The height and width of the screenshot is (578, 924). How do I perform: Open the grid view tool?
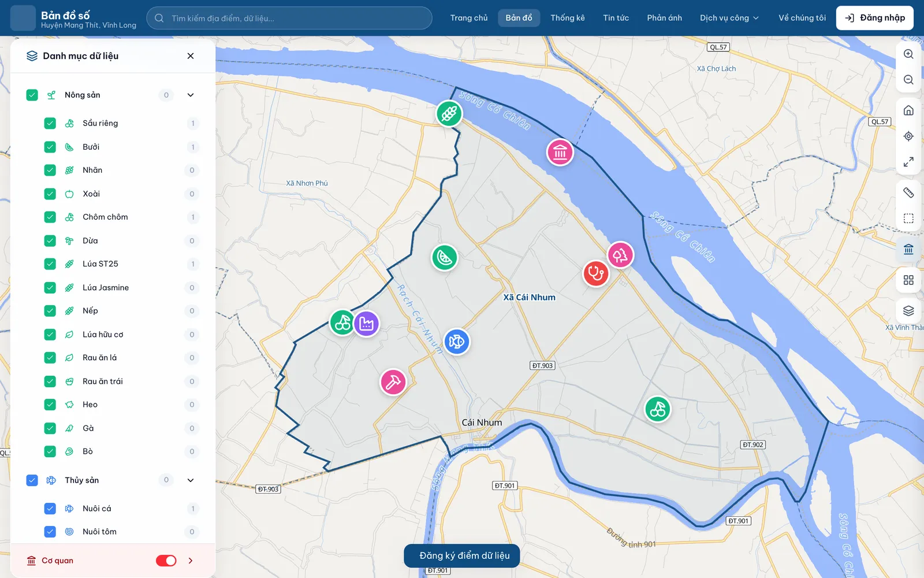(908, 280)
